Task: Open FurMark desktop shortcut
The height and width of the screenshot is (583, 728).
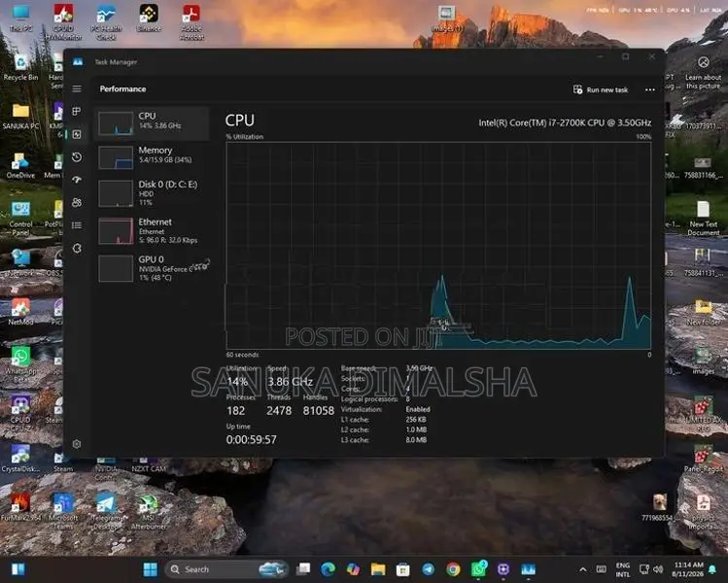Action: pos(20,507)
